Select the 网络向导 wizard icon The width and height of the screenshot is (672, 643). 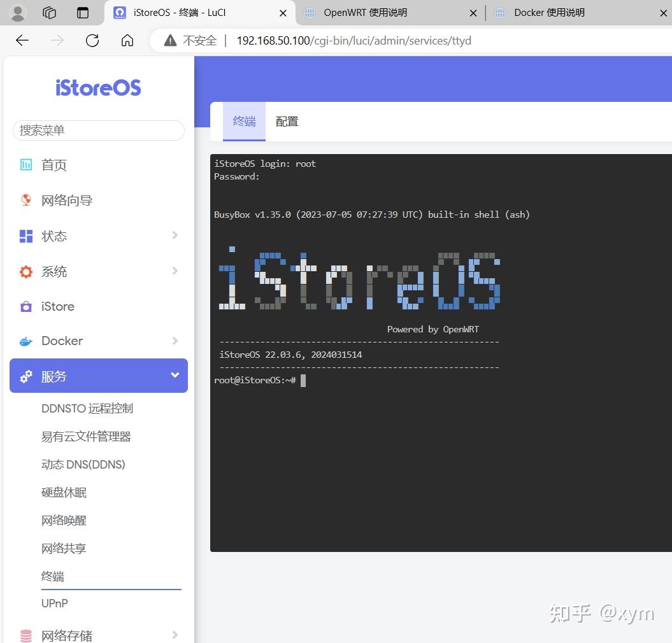coord(25,200)
